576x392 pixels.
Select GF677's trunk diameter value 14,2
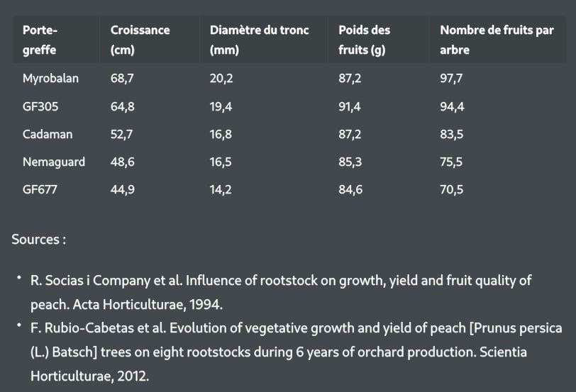click(221, 189)
